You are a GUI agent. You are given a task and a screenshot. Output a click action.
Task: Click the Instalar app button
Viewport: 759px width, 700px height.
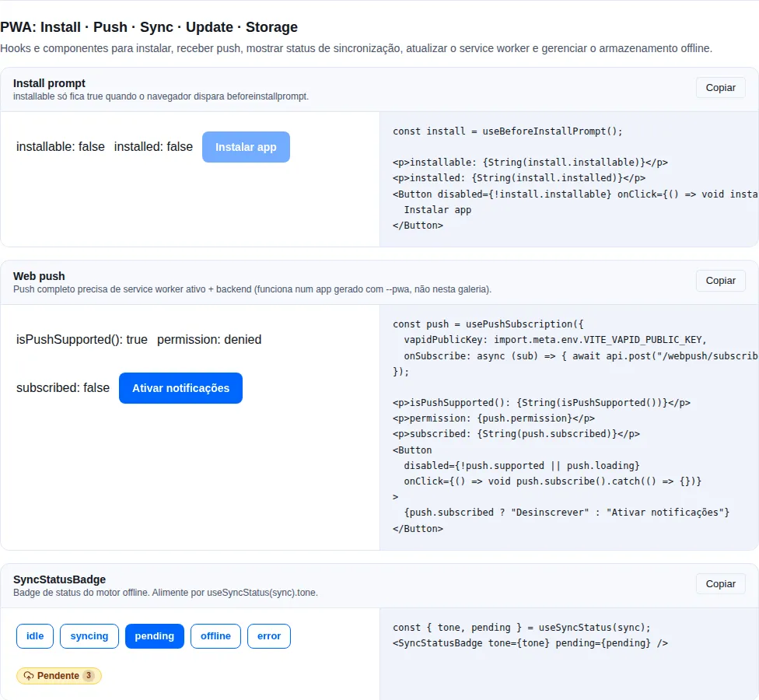click(246, 147)
